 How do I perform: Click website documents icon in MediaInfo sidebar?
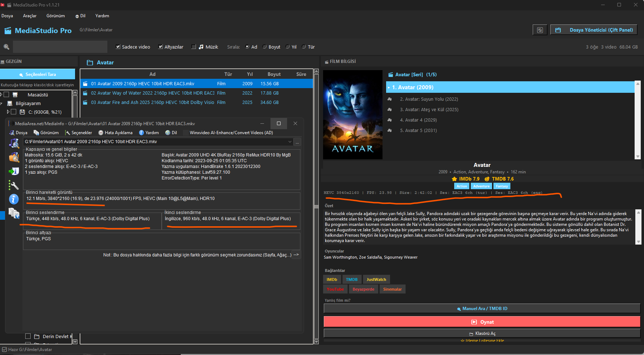click(14, 213)
